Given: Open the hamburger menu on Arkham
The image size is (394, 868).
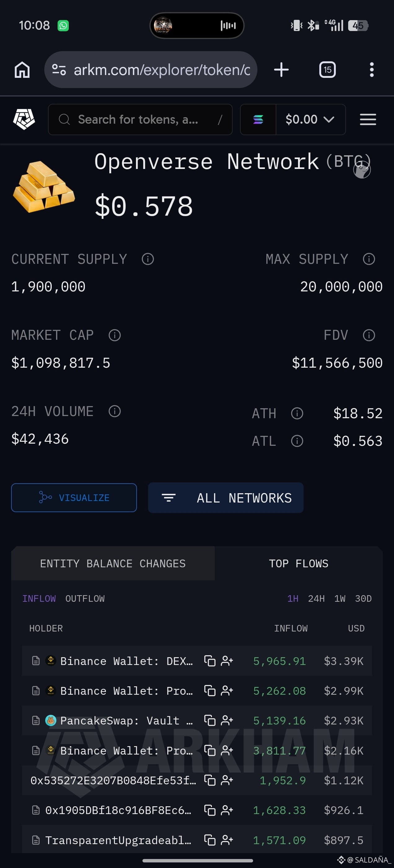Looking at the screenshot, I should pos(368,119).
